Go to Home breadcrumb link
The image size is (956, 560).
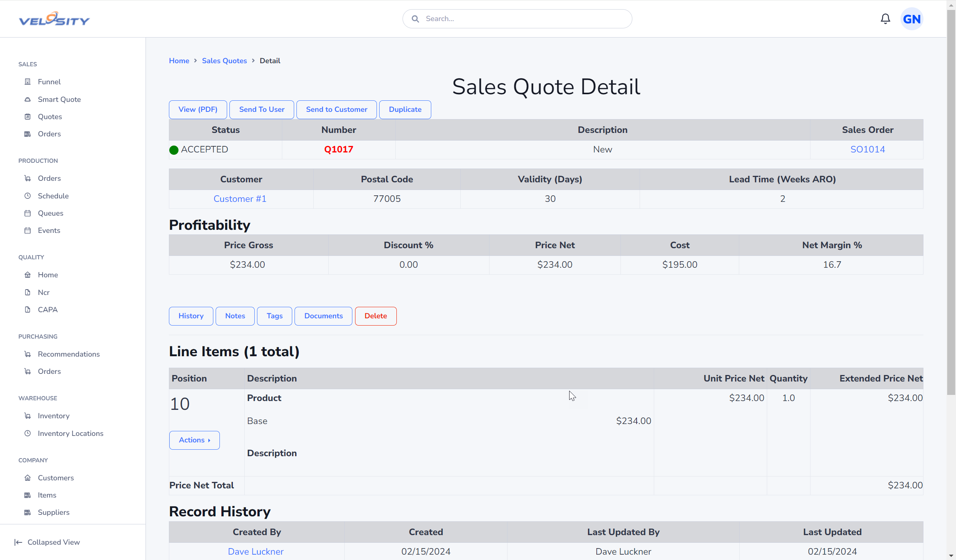pos(179,61)
